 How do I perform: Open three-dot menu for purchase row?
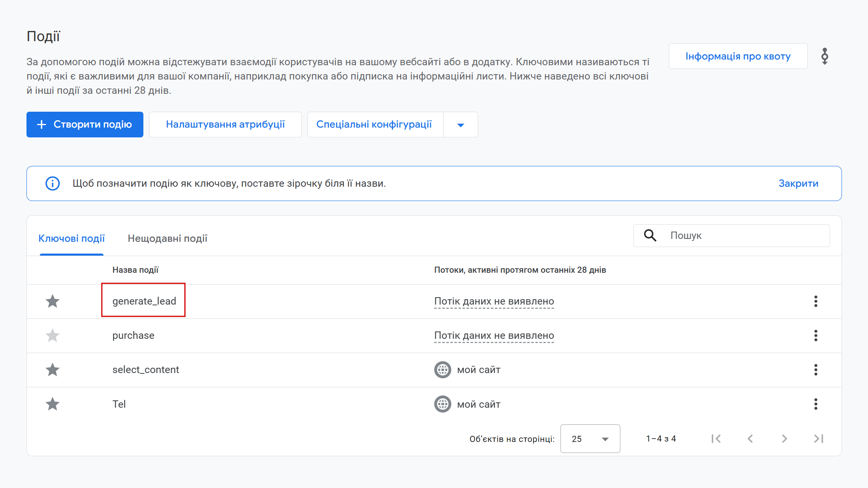click(815, 336)
